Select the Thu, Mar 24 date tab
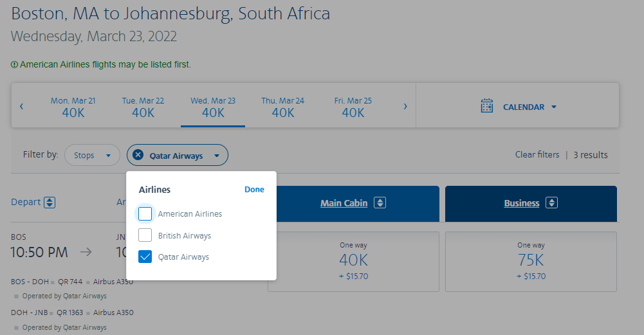The width and height of the screenshot is (644, 335). (282, 107)
